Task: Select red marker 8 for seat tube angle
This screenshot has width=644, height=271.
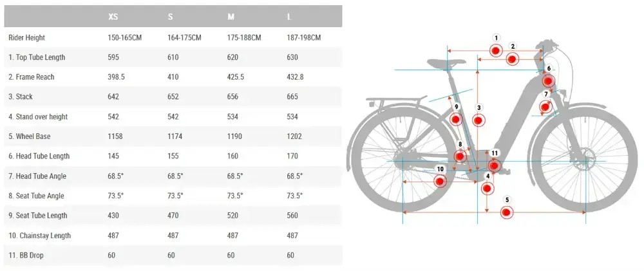Action: [x=460, y=156]
